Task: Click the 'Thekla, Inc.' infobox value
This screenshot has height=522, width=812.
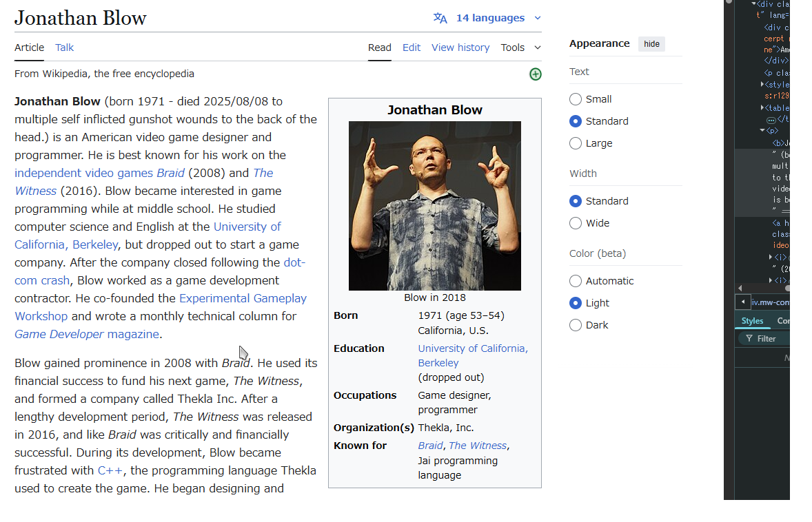Action: [446, 428]
